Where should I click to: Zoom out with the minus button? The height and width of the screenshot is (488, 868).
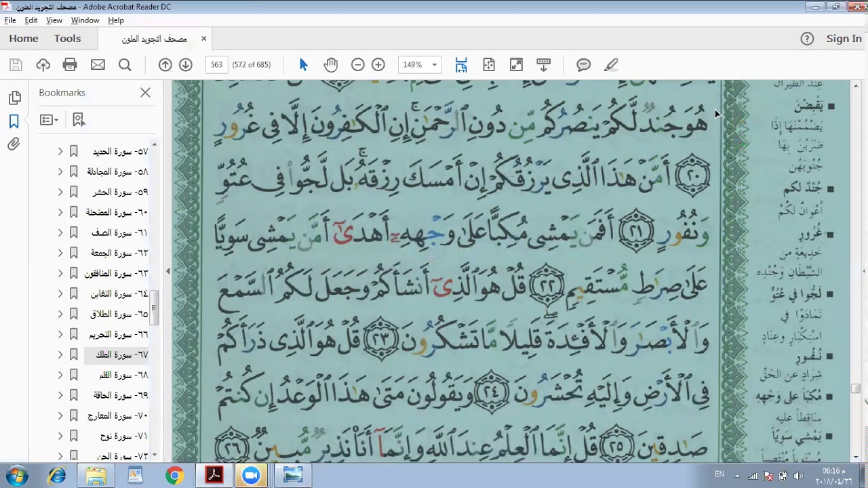pos(357,64)
